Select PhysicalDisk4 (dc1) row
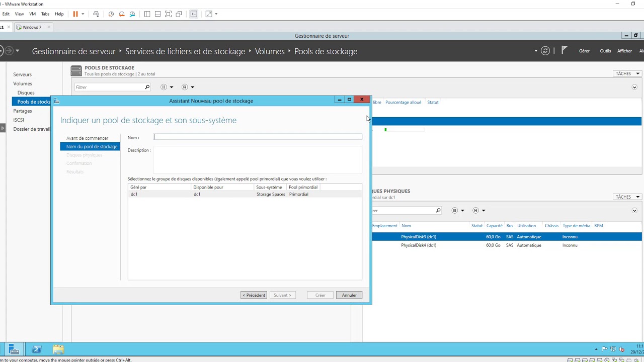644x362 pixels. coord(507,245)
